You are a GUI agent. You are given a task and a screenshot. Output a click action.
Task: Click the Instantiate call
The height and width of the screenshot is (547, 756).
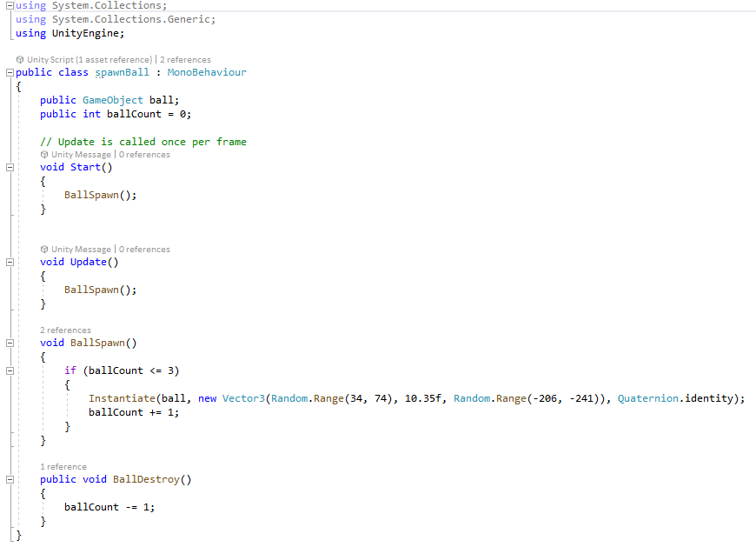click(122, 398)
